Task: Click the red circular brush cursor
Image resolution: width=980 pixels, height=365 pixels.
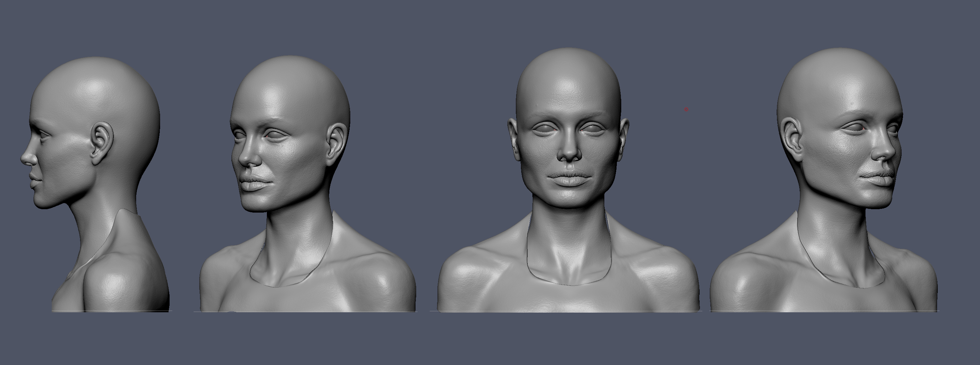Action: click(686, 109)
